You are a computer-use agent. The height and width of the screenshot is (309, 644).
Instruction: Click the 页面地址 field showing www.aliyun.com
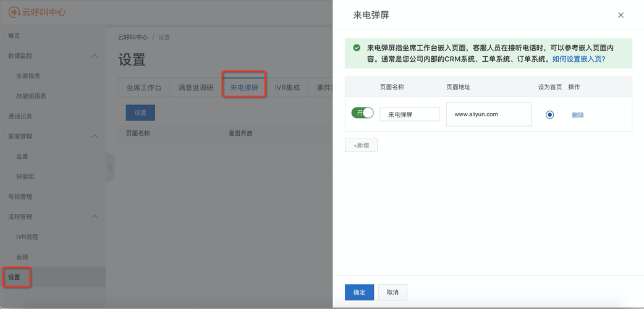[x=489, y=114]
